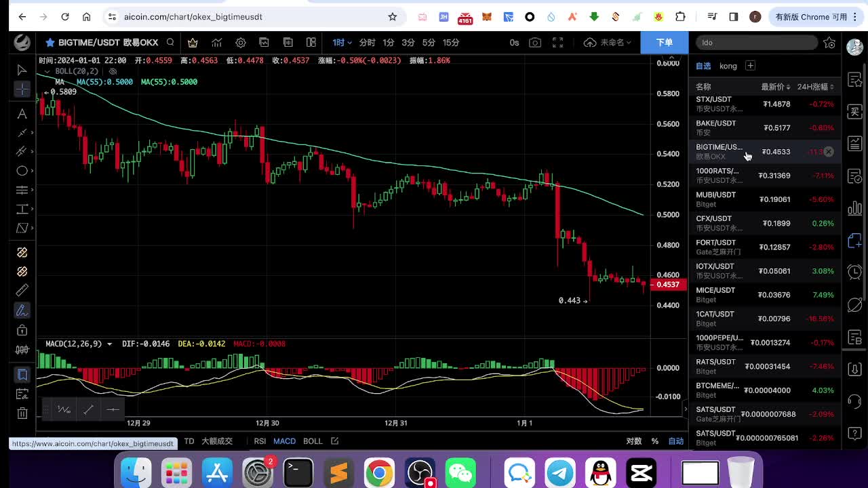Screen dimensions: 868x488
Task: Select STX/USDT in the watchlist
Action: (x=765, y=104)
